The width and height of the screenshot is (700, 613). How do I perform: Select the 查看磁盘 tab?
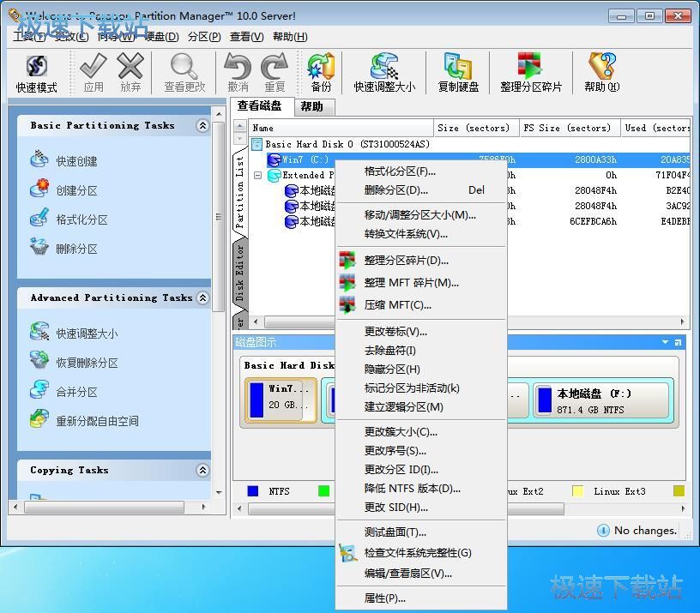[262, 105]
